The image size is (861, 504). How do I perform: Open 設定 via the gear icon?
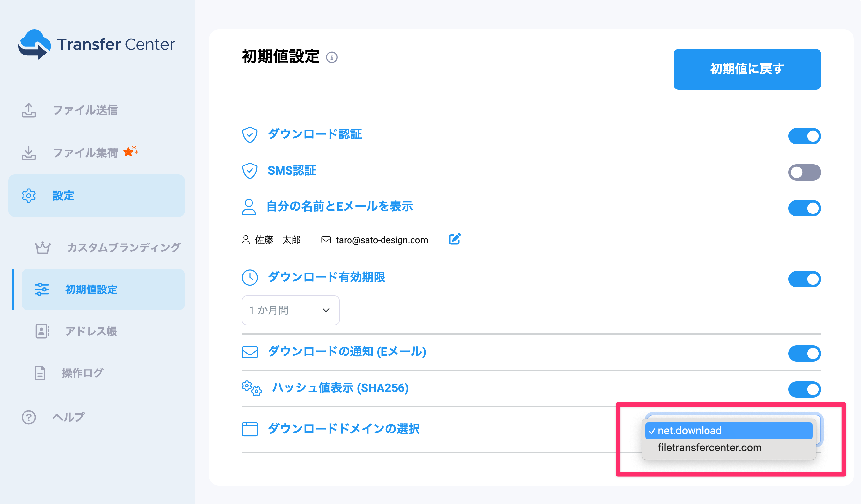click(x=29, y=196)
